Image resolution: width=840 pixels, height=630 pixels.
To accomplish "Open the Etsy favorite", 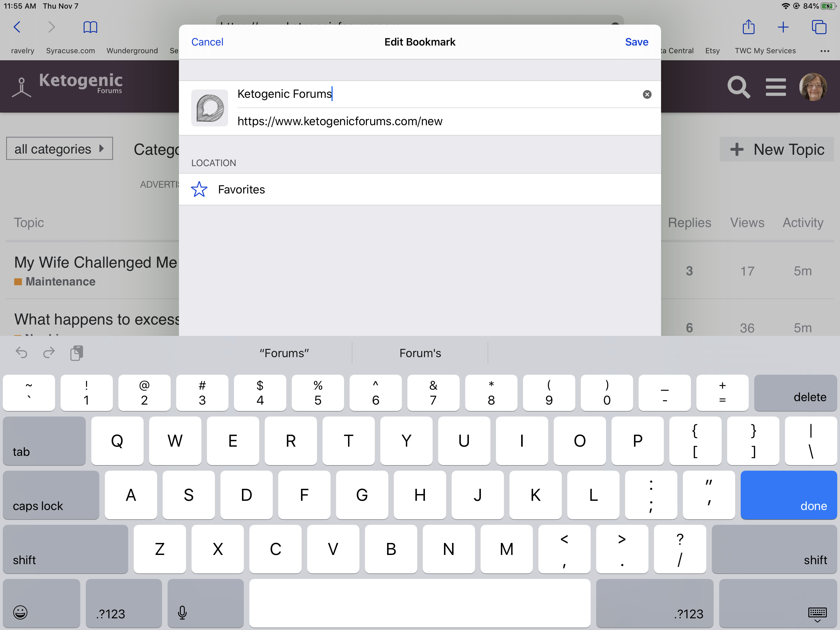I will tap(712, 50).
